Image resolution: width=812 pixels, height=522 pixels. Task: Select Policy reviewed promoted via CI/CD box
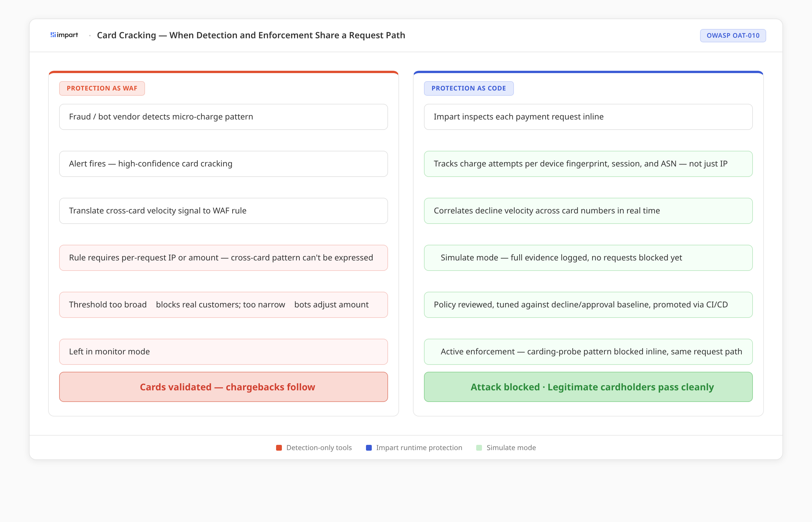tap(588, 305)
